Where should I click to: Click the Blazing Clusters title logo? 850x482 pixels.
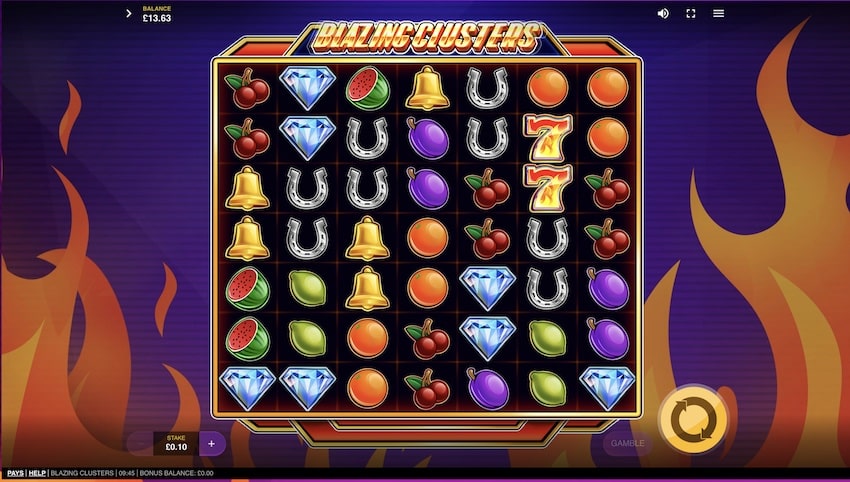click(x=427, y=37)
